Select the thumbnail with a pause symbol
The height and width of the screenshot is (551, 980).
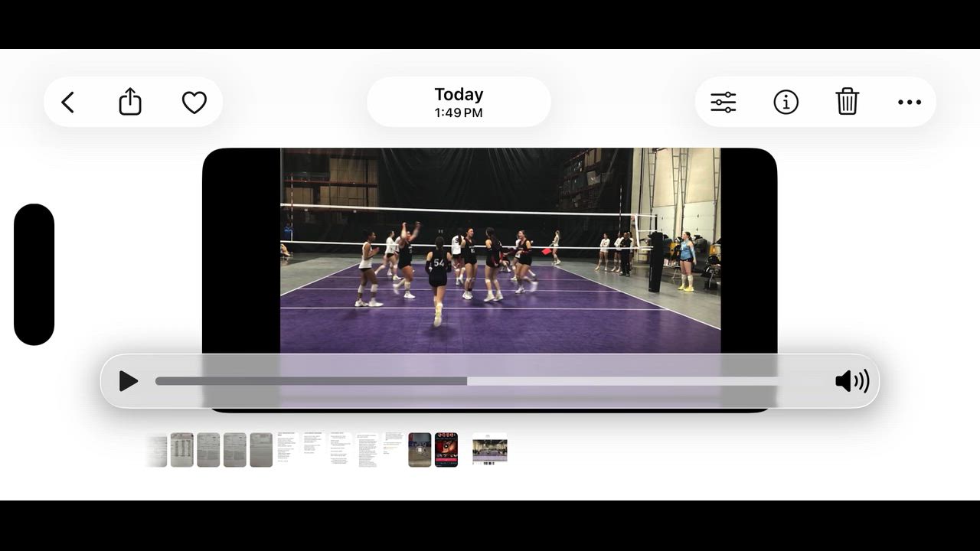pos(420,449)
